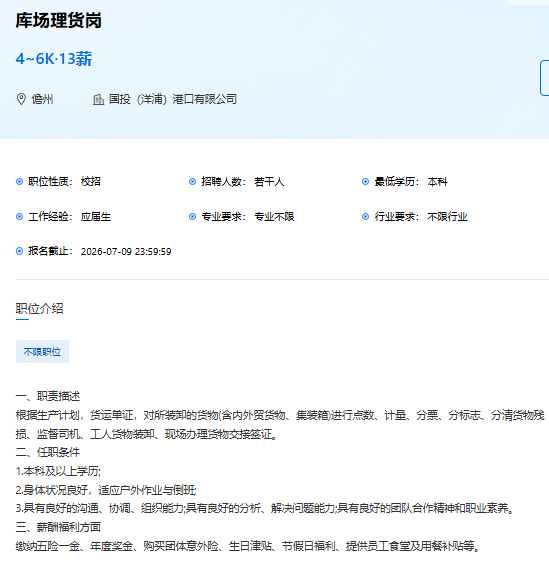Click the 本科 education value

click(437, 182)
